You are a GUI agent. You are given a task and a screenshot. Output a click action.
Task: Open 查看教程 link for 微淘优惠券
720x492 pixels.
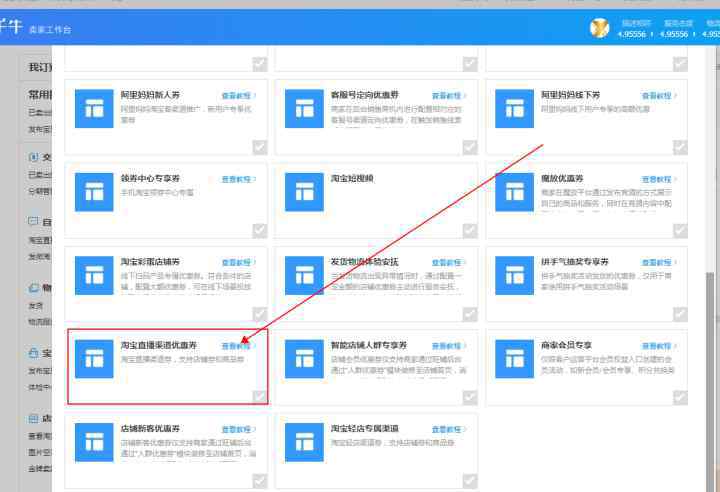pyautogui.click(x=658, y=179)
